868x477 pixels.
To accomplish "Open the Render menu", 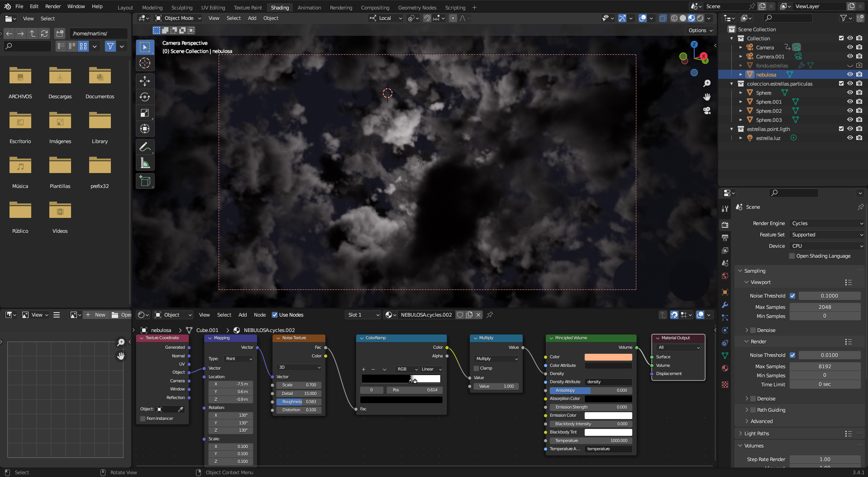I will (53, 6).
